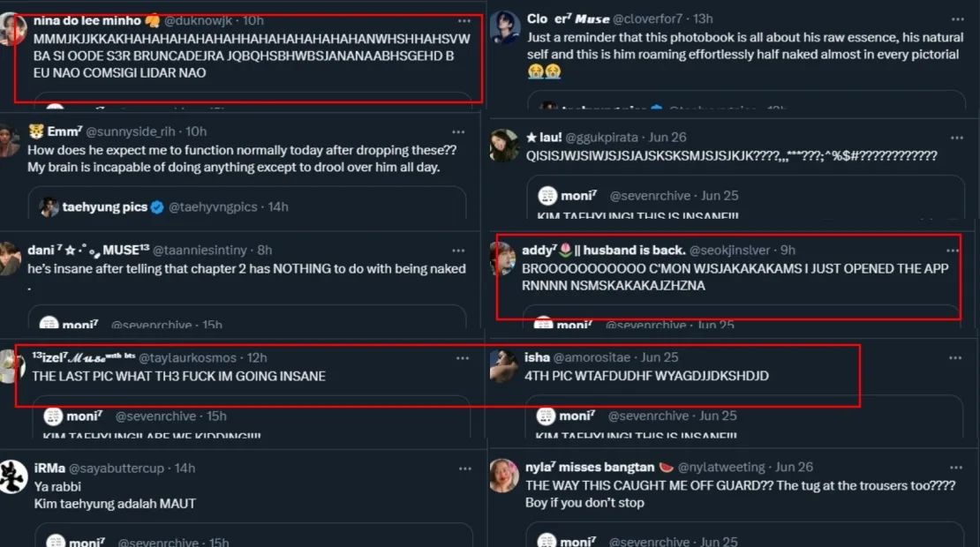Viewport: 980px width, 547px height.
Task: Click the more menu on Clover's tweet
Action: (x=957, y=19)
